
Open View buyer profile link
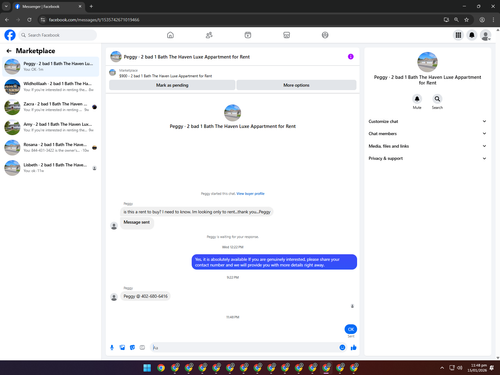[250, 194]
